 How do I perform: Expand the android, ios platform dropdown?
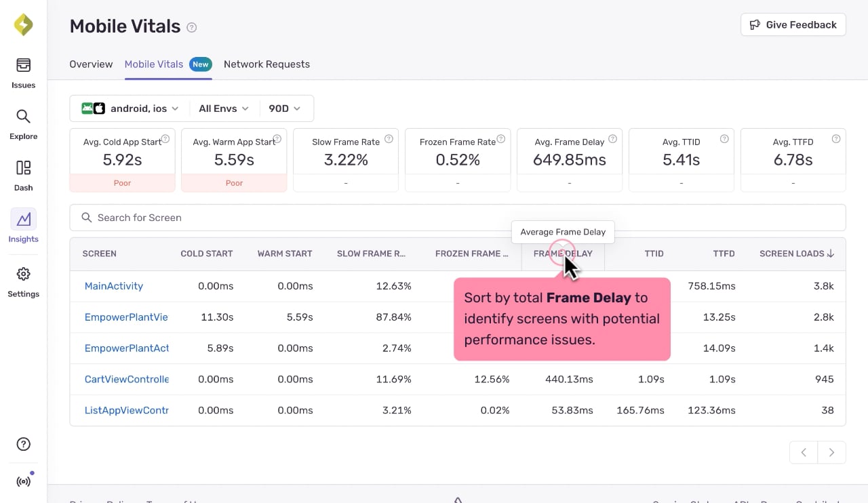pos(130,108)
